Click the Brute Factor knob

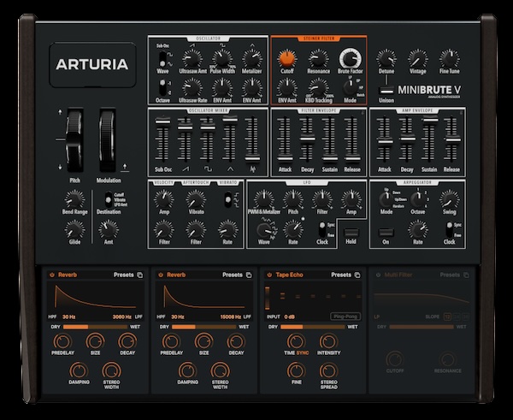point(350,59)
